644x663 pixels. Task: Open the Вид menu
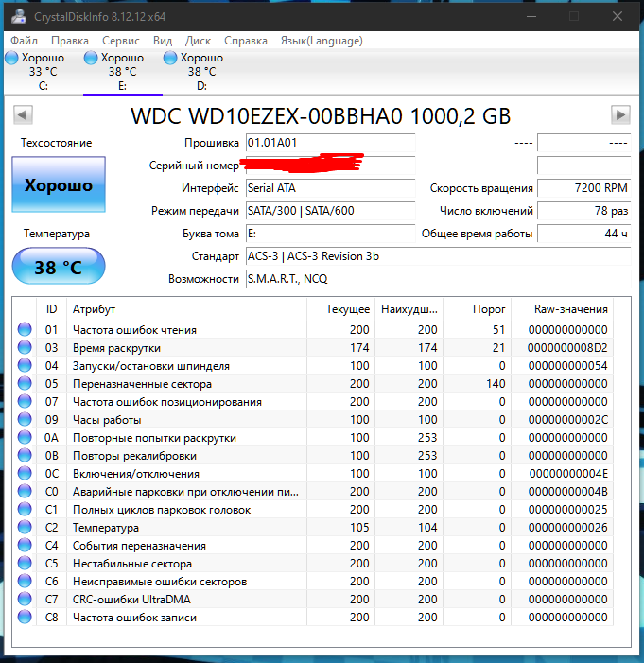[163, 41]
